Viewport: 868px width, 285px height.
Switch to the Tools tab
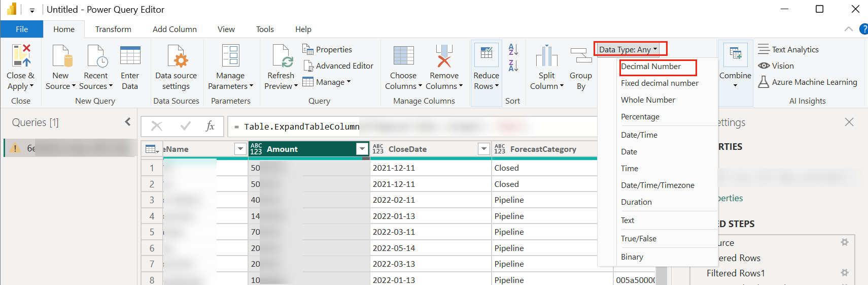(x=265, y=29)
